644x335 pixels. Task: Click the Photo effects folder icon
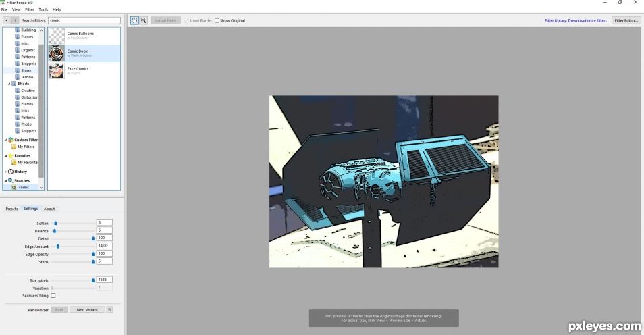[18, 124]
